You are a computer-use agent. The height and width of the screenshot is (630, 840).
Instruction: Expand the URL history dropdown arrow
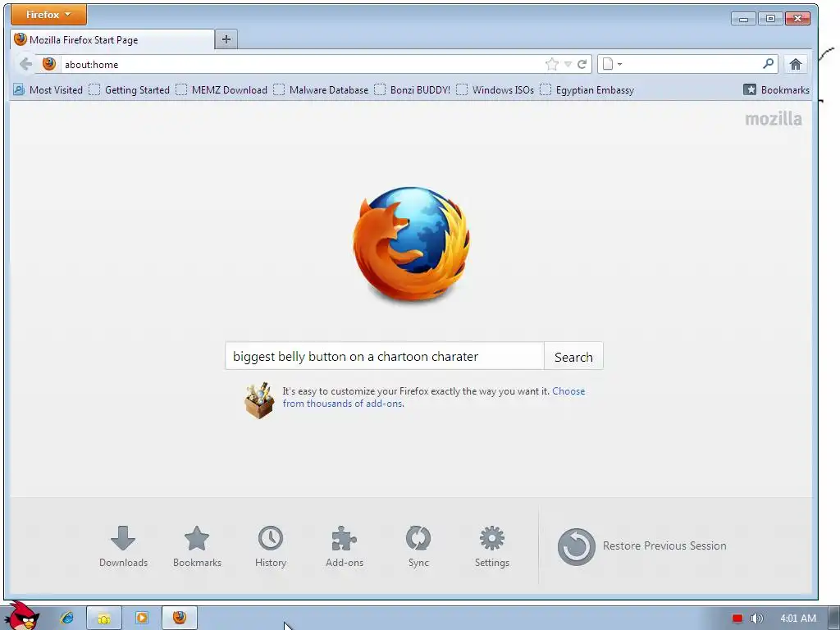point(568,64)
